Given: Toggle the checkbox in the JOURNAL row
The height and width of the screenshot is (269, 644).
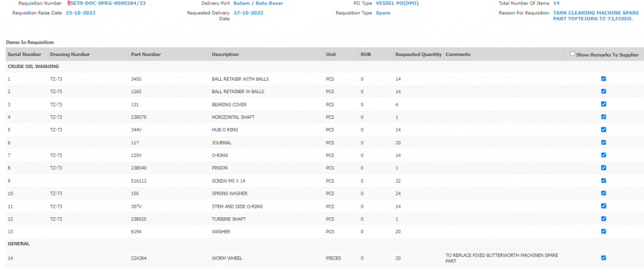Looking at the screenshot, I should (x=604, y=142).
